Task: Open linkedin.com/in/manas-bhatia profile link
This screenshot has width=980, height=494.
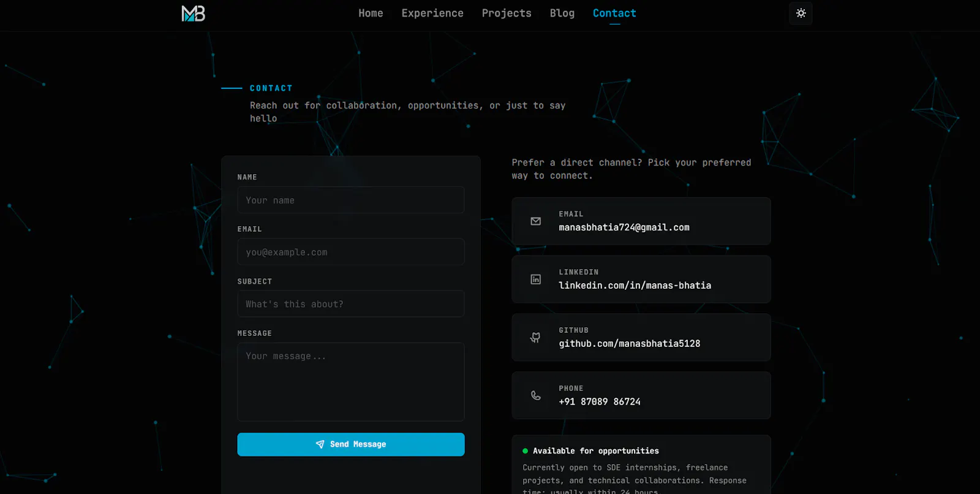Action: 635,286
